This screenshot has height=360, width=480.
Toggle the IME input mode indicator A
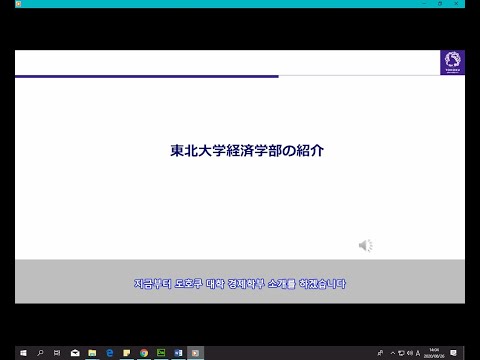click(418, 353)
